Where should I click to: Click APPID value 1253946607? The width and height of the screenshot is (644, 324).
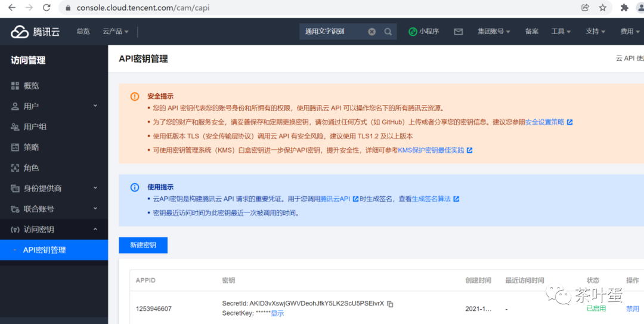154,309
